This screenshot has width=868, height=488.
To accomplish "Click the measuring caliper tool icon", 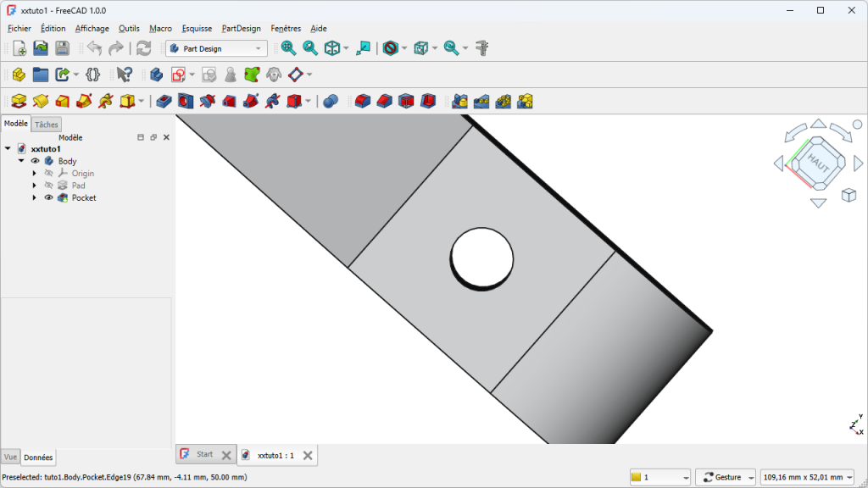I will (481, 48).
